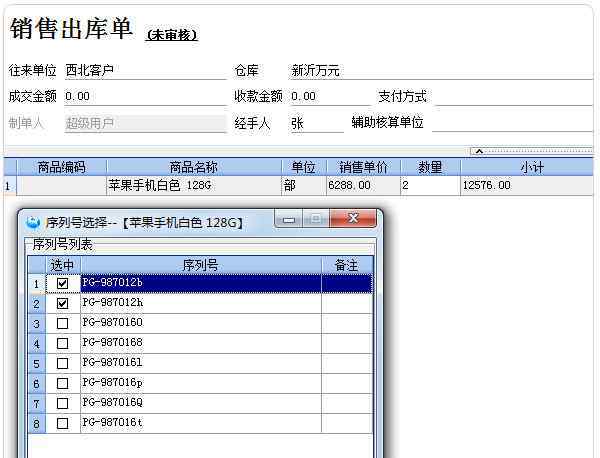Click row header 8 in the serial list
This screenshot has height=458, width=600.
37,424
